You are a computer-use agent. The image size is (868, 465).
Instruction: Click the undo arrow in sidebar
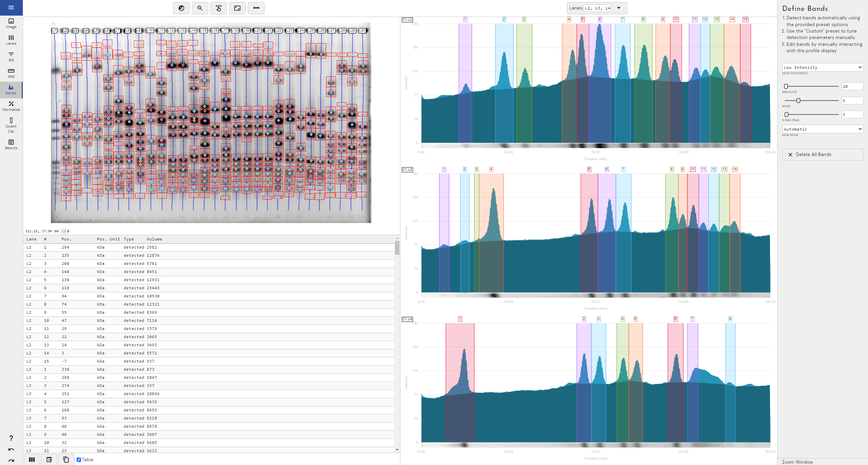(x=11, y=449)
